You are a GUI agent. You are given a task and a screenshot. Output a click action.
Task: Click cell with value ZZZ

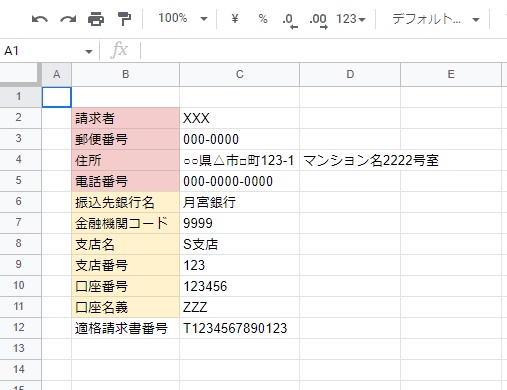coord(239,307)
